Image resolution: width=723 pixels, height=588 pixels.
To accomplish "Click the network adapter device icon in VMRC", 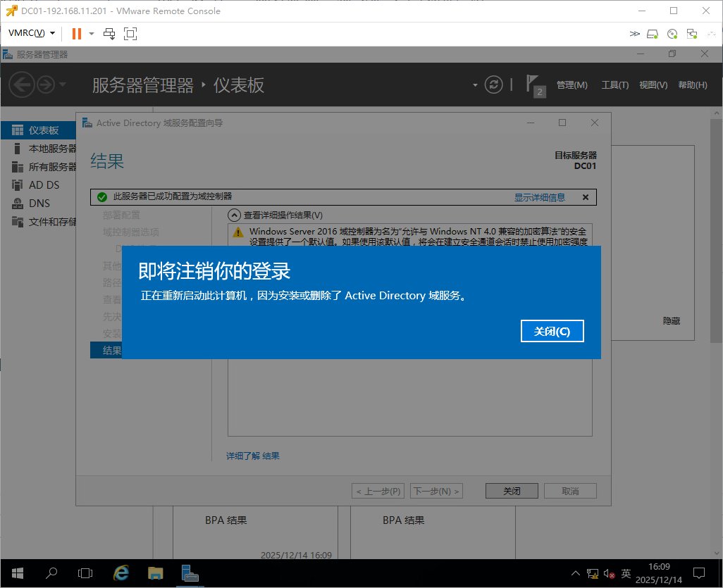I will click(x=692, y=34).
